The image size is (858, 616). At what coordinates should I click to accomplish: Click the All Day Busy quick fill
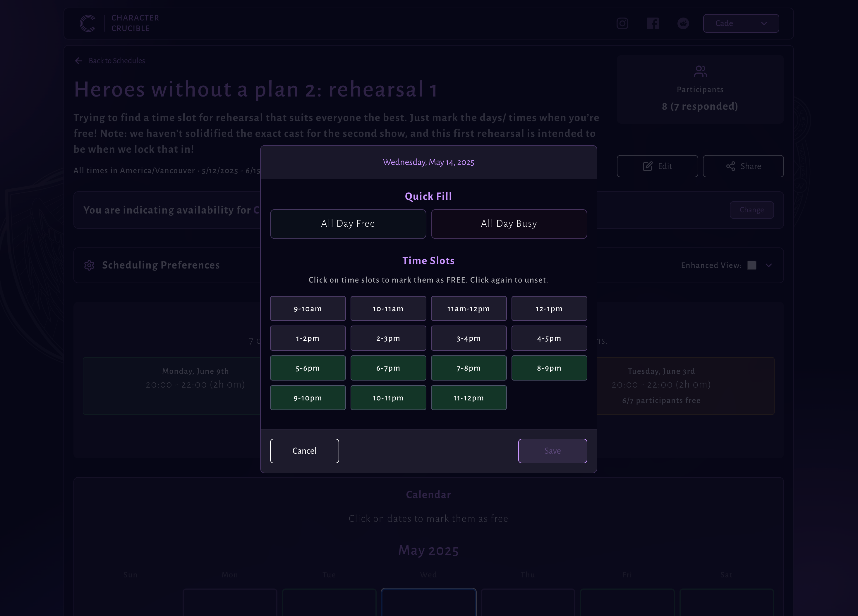509,223
